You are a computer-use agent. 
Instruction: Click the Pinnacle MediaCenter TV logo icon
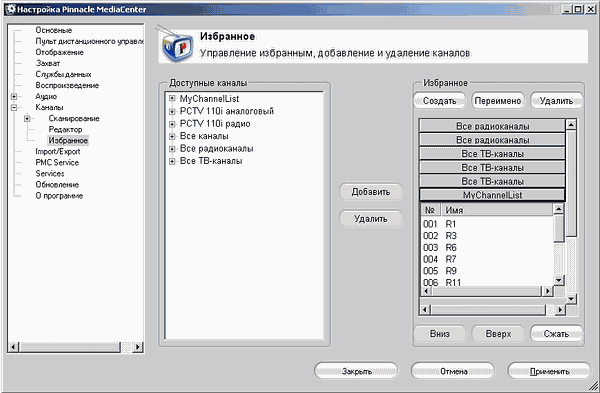[x=177, y=46]
